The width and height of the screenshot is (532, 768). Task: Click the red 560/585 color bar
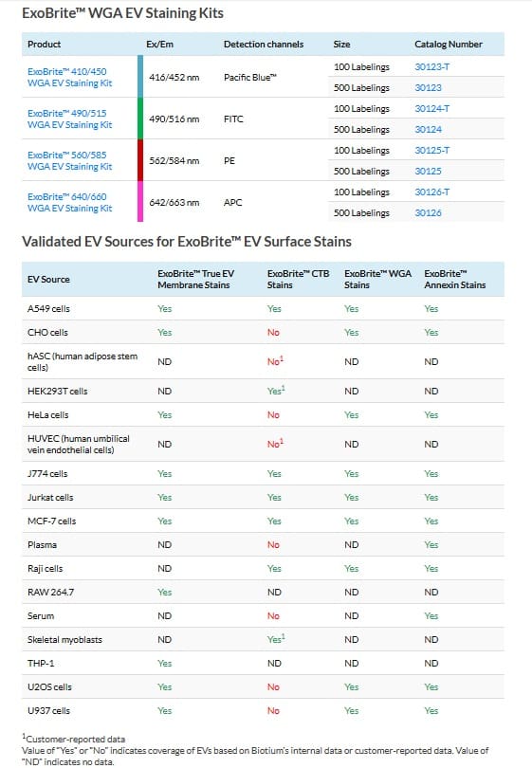(140, 160)
